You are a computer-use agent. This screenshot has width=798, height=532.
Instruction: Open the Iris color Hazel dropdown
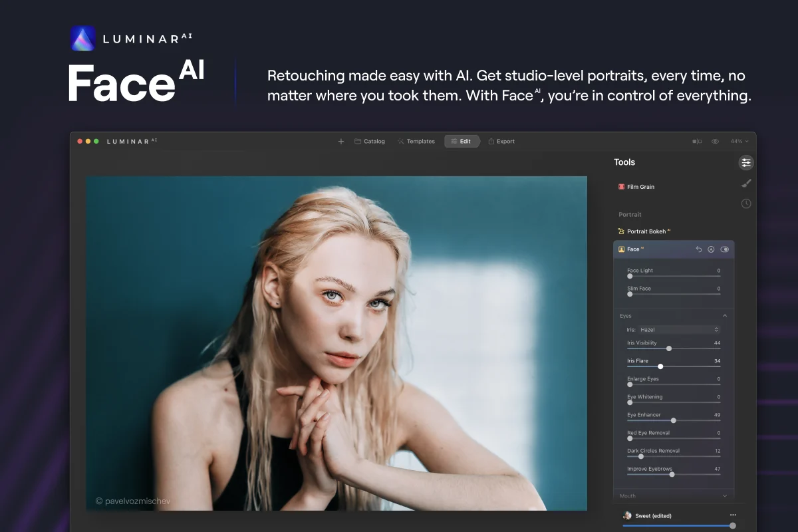(x=678, y=330)
